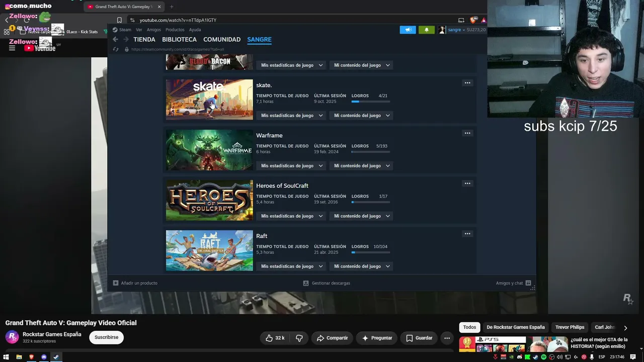The height and width of the screenshot is (362, 644).
Task: Expand Mi contenido del juego for Heroes of SoulCraft
Action: coord(362,216)
